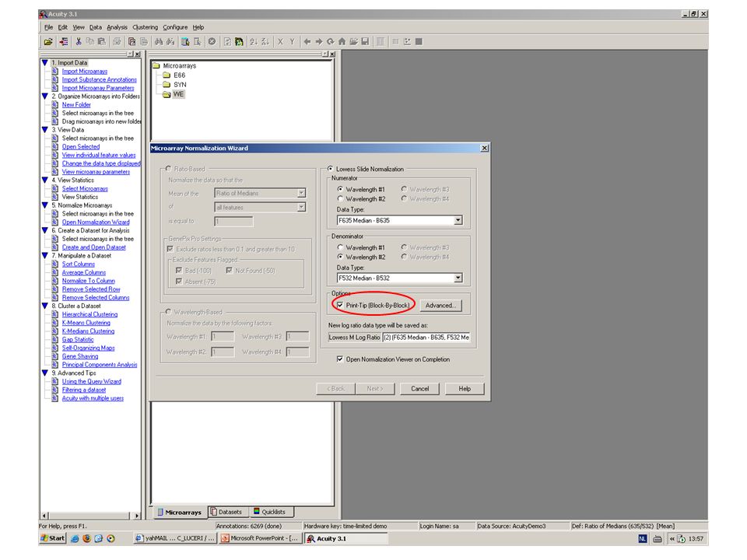Click the Copy toolbar icon
Viewport: 747px width, 560px height.
tap(90, 42)
